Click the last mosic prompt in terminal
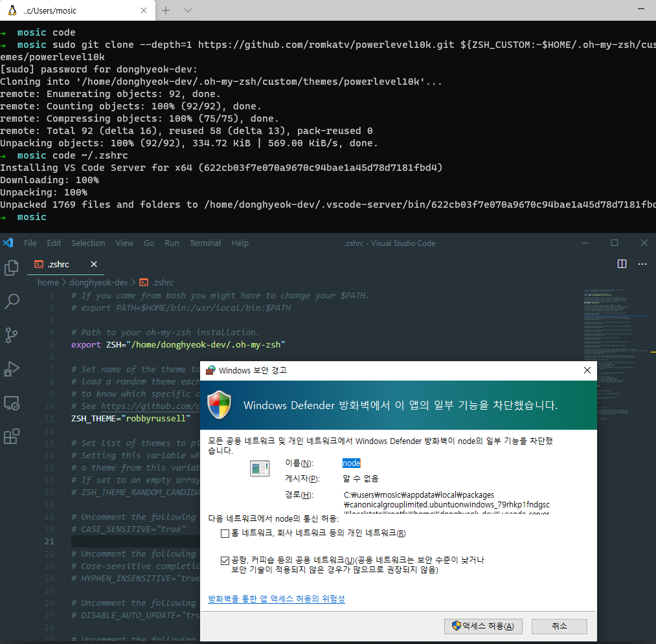This screenshot has width=656, height=644. (32, 217)
